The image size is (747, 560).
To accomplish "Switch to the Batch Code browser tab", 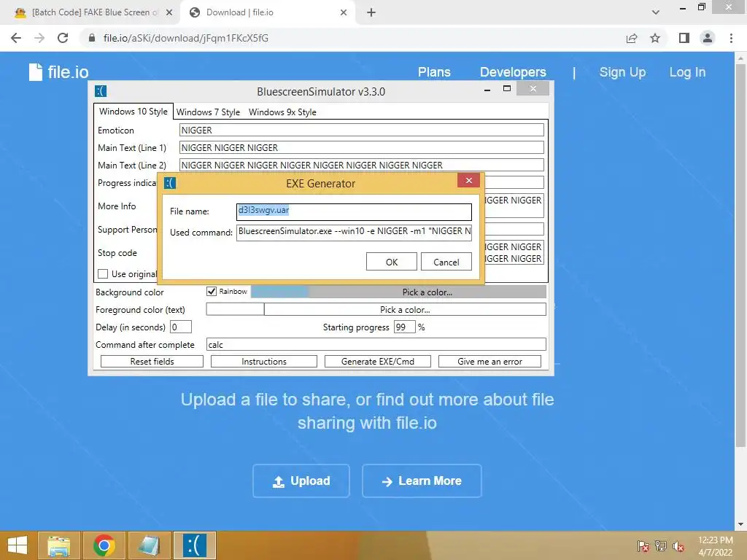I will click(x=90, y=12).
